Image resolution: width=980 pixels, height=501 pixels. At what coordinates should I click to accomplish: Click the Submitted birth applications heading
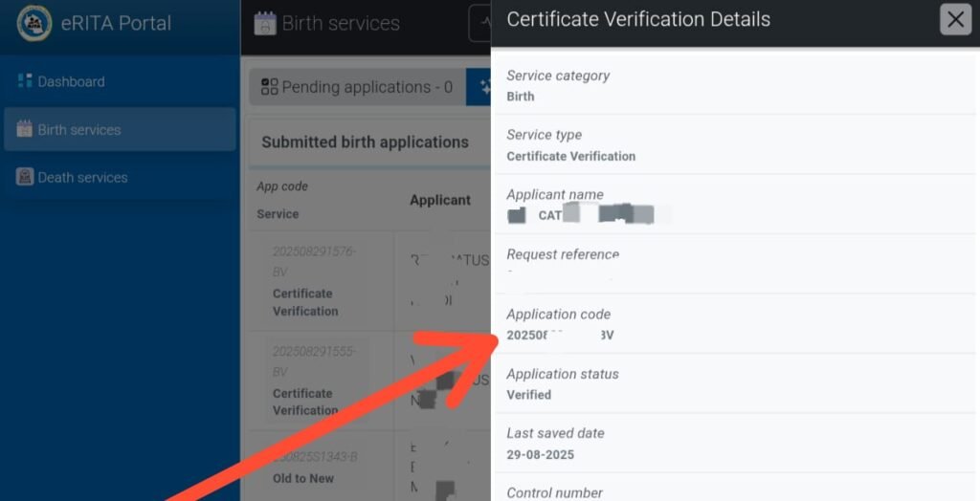365,142
